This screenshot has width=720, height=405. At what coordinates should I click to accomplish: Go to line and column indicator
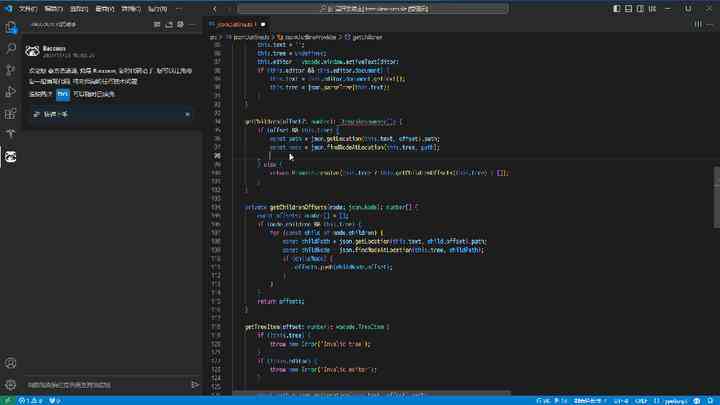551,401
